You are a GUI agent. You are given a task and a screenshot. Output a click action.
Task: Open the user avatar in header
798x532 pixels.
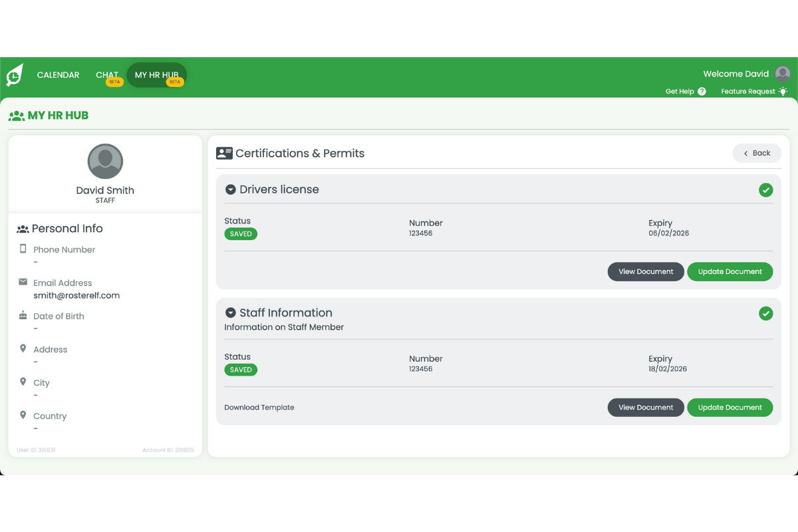[x=783, y=74]
